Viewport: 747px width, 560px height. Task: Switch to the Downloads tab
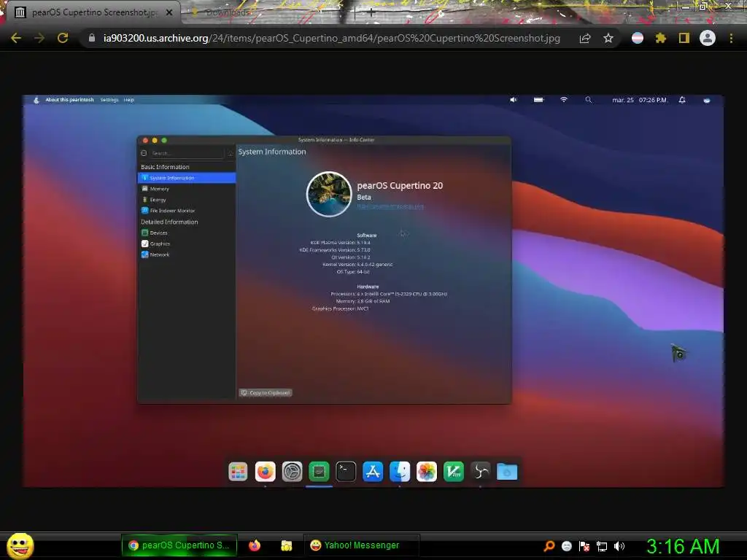[228, 12]
